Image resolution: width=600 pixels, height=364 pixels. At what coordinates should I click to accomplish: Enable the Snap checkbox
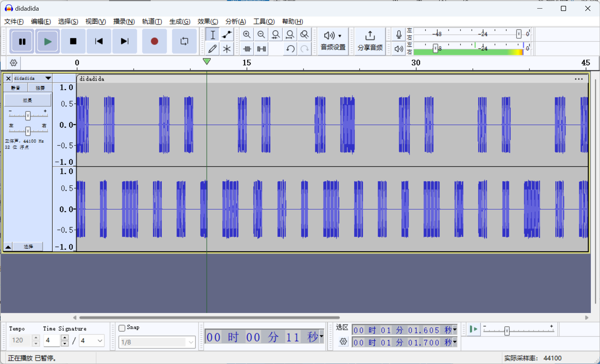[x=122, y=328]
